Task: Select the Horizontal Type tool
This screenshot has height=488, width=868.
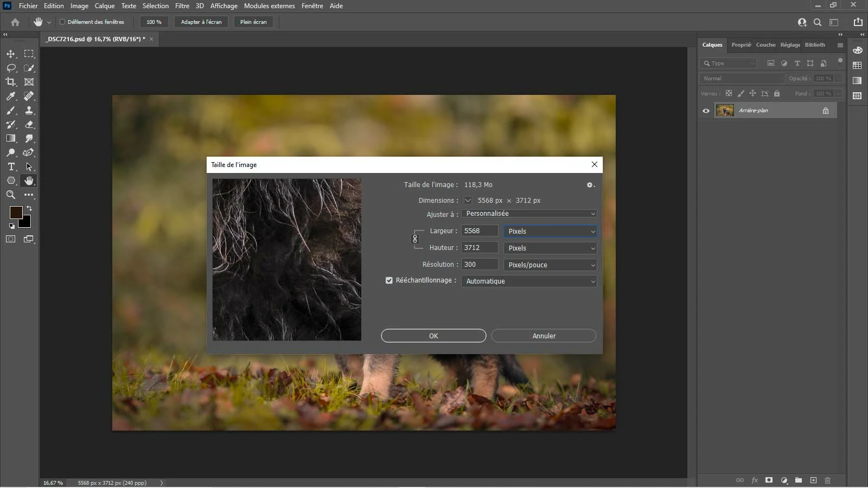Action: point(11,166)
